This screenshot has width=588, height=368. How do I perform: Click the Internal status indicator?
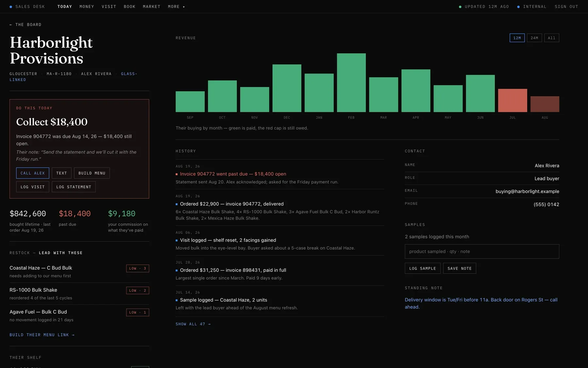point(532,7)
